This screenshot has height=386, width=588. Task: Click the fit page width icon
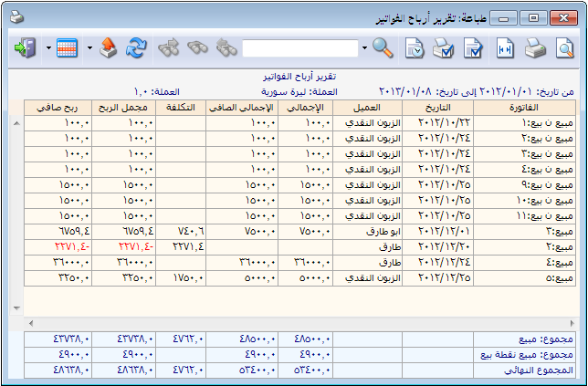click(x=504, y=48)
